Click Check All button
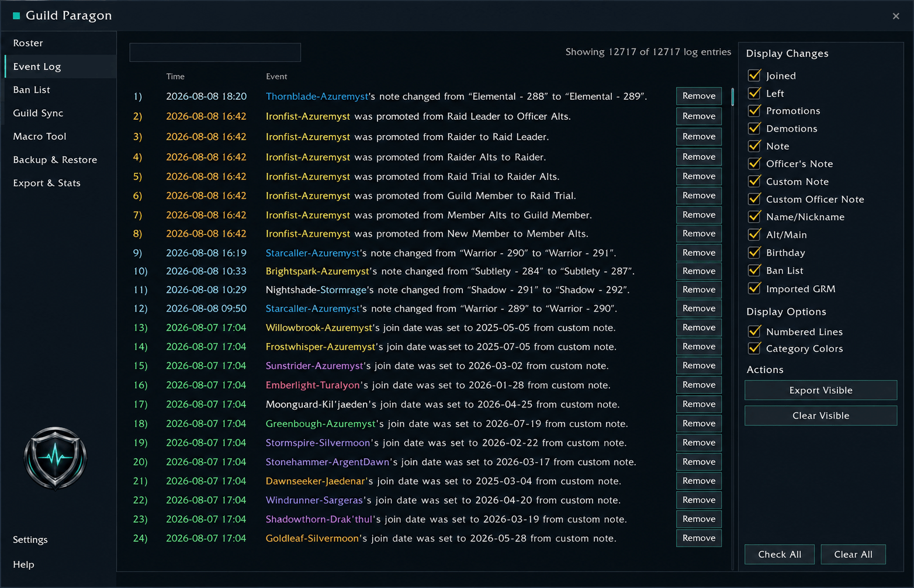The width and height of the screenshot is (914, 588). pyautogui.click(x=780, y=554)
